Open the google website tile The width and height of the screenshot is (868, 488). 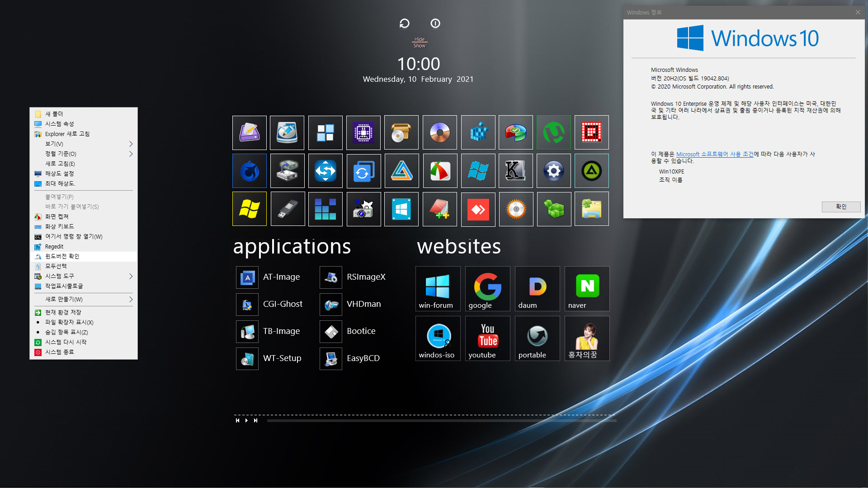point(488,289)
